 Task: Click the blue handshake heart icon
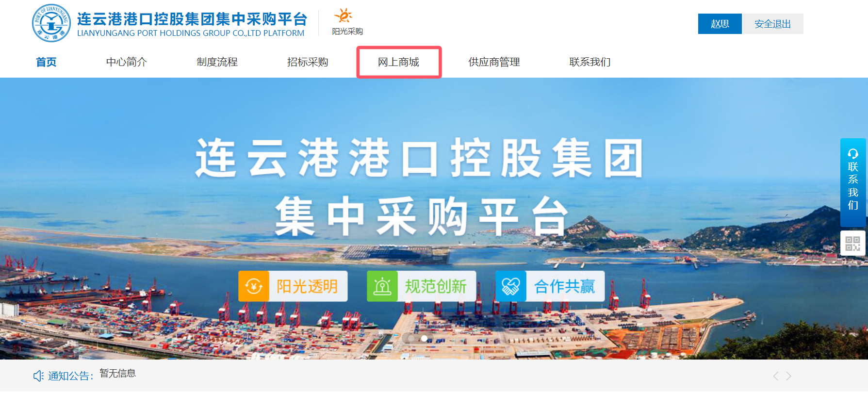[x=511, y=286]
